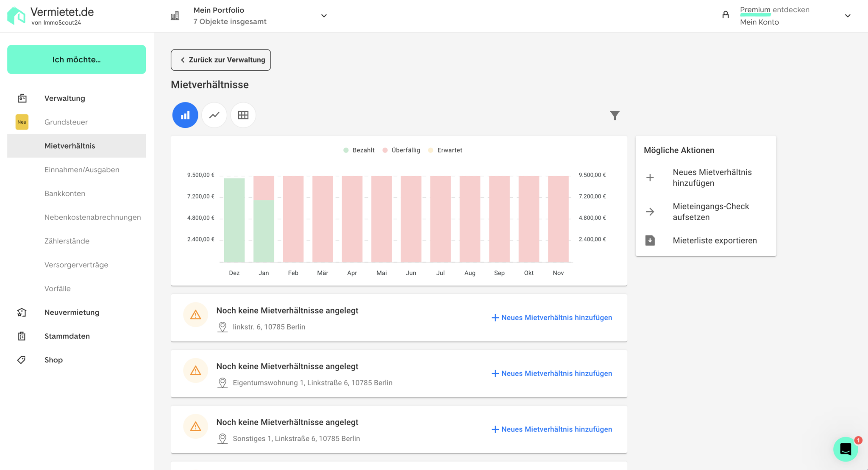This screenshot has height=470, width=868.
Task: Click Zurück zur Verwaltung
Action: click(220, 60)
